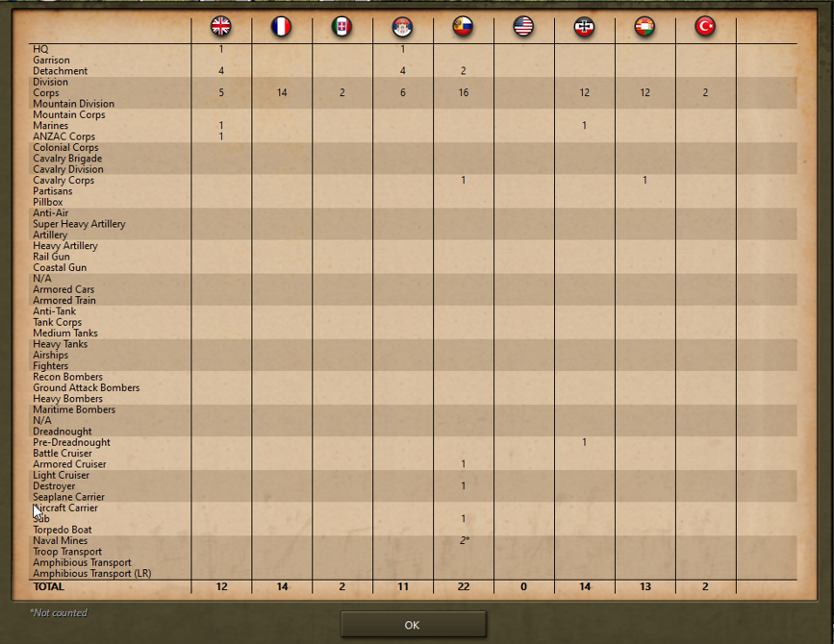Click the Serbia flag icon
This screenshot has height=644, width=834.
point(402,26)
